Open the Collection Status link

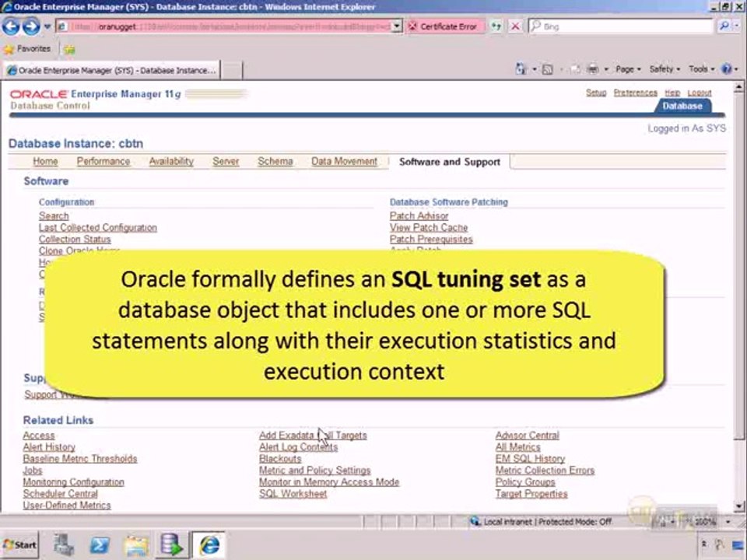[x=75, y=239]
